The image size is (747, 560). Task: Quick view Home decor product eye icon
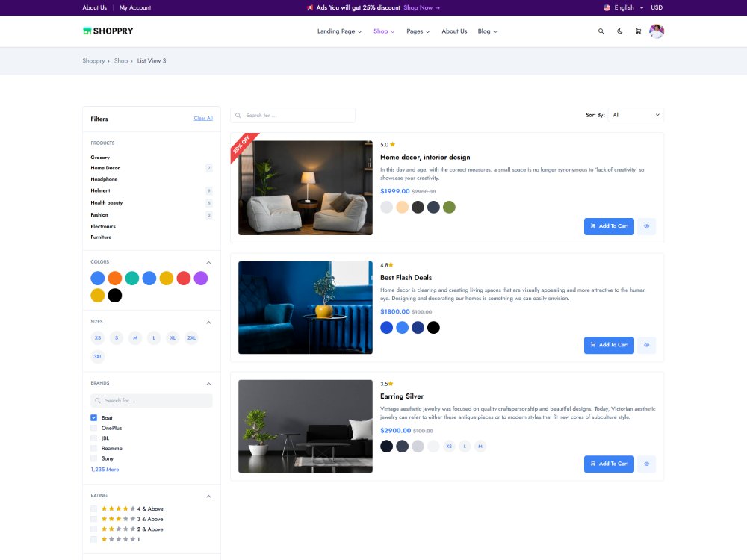point(646,226)
